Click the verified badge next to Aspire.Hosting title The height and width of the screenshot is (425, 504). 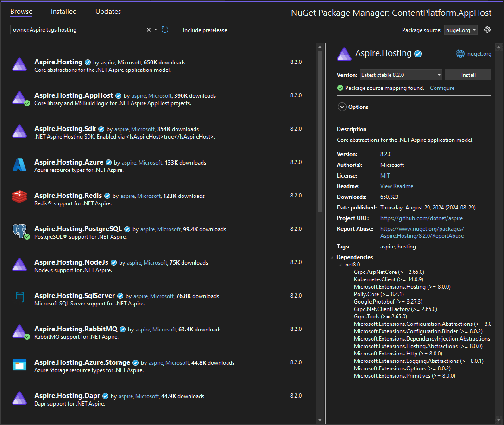click(x=418, y=53)
